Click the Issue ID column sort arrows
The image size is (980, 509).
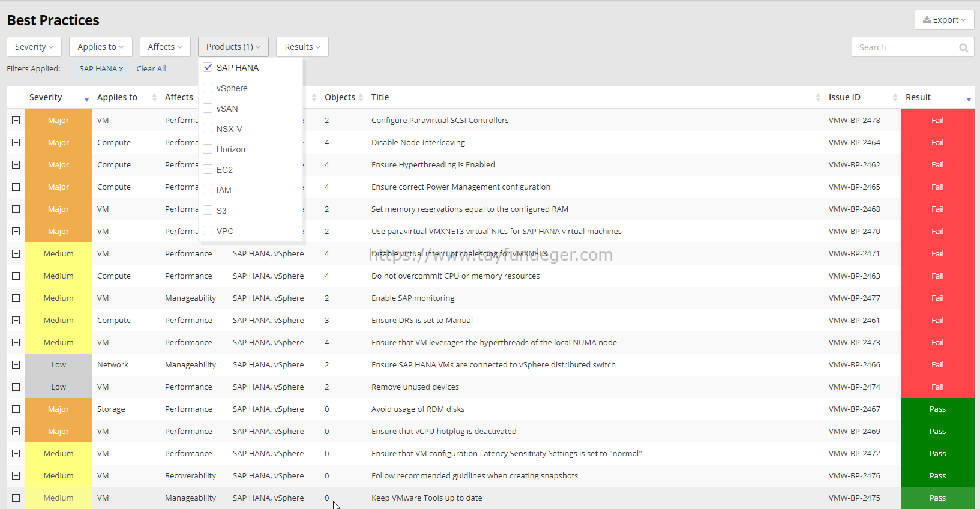895,97
